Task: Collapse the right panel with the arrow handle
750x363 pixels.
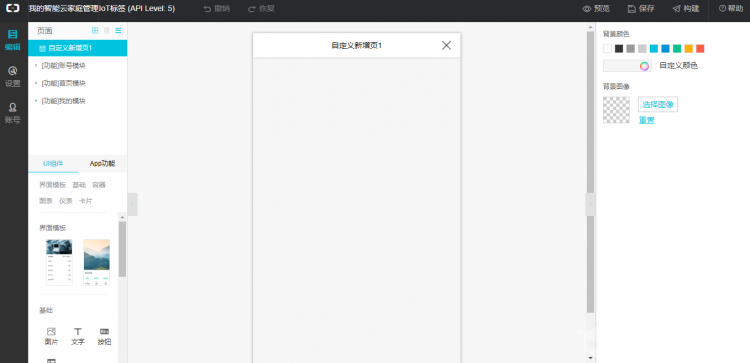Action: [x=591, y=204]
